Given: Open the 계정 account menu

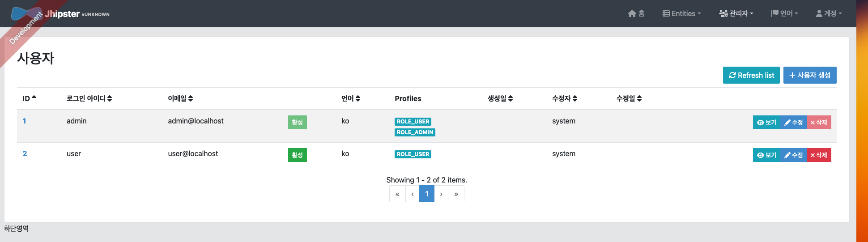Looking at the screenshot, I should 829,13.
